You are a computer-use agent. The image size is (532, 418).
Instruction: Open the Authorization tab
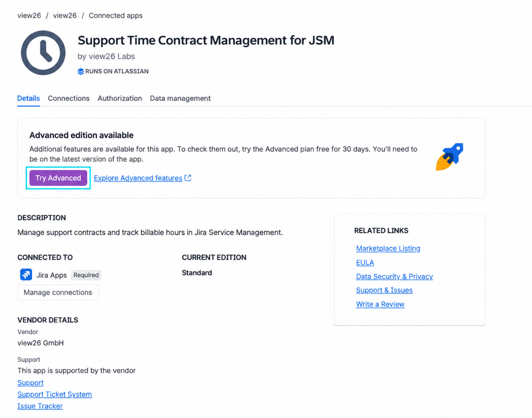pos(120,98)
